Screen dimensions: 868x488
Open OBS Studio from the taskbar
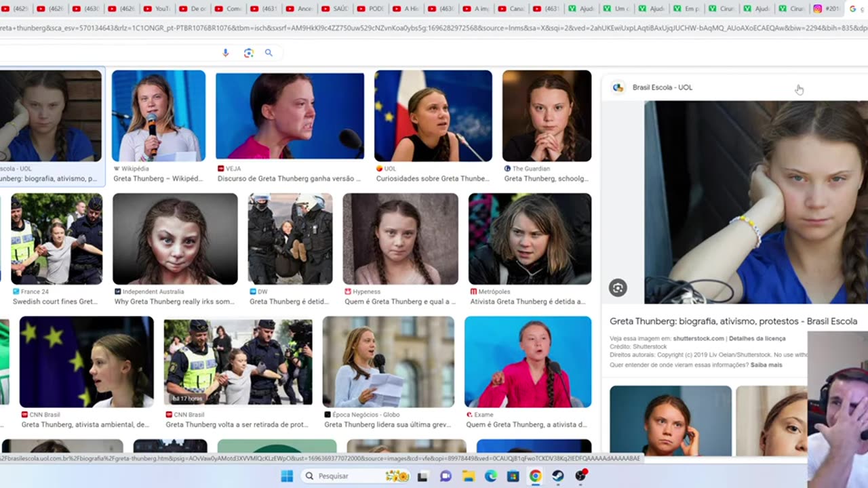[581, 476]
